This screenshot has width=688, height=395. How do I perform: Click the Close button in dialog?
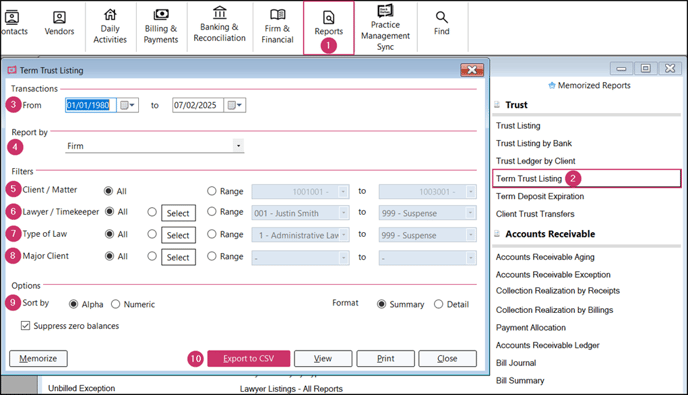(x=448, y=359)
